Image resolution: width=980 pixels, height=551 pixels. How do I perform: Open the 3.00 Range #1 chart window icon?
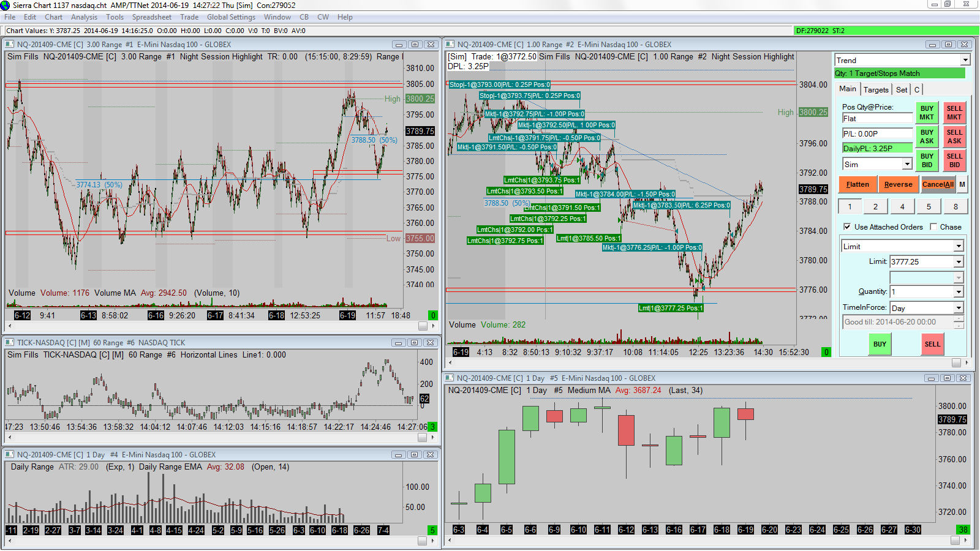pyautogui.click(x=9, y=44)
